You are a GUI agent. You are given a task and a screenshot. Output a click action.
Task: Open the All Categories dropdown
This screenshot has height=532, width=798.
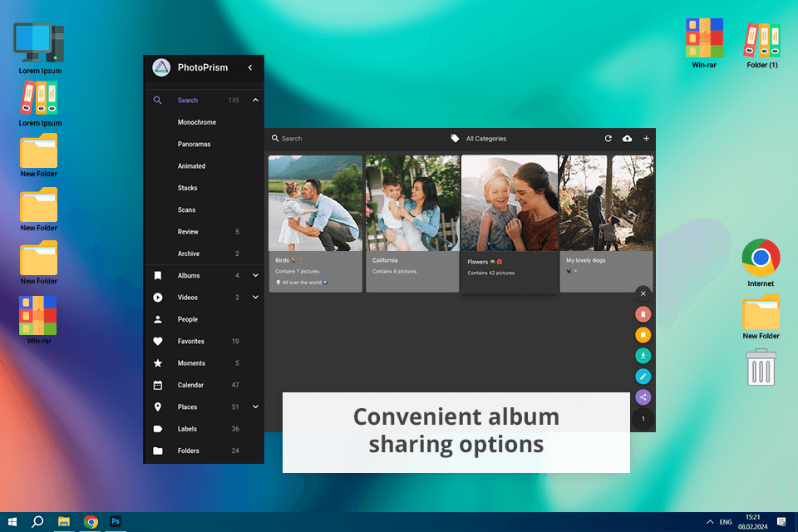(x=486, y=139)
